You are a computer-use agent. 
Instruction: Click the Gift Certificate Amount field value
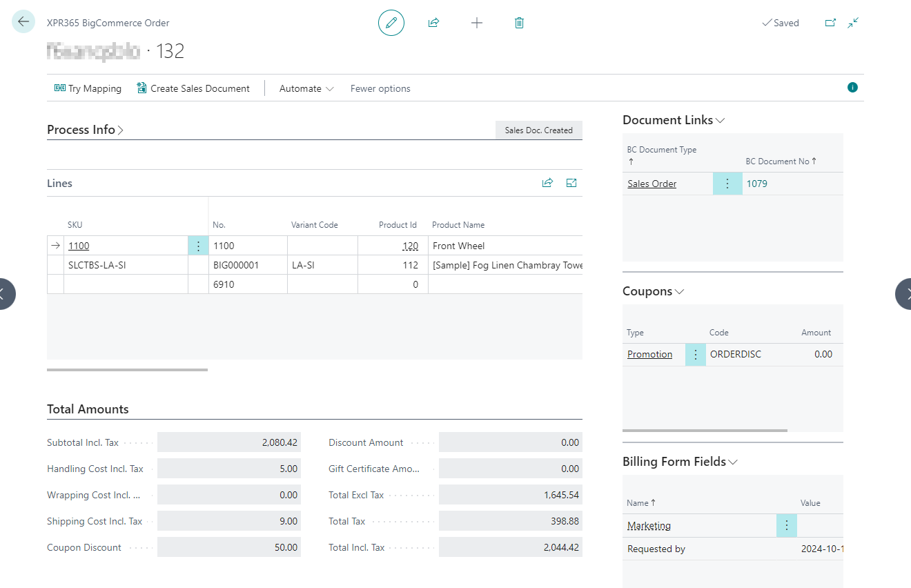pos(511,469)
